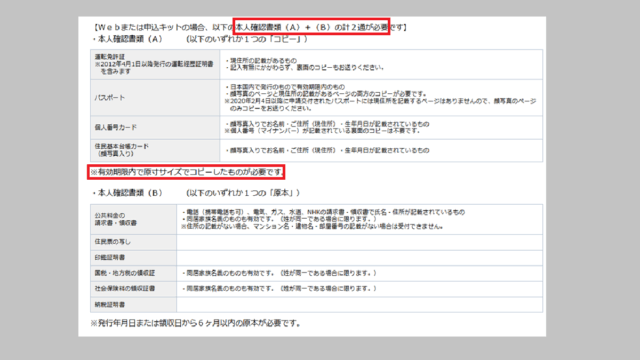
Task: Click the 社会保険料の領収証書 cell
Action: pyautogui.click(x=133, y=289)
